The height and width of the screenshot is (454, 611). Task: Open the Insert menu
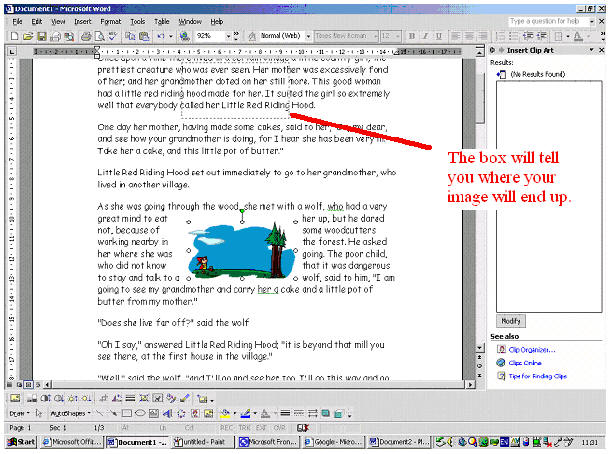(83, 21)
